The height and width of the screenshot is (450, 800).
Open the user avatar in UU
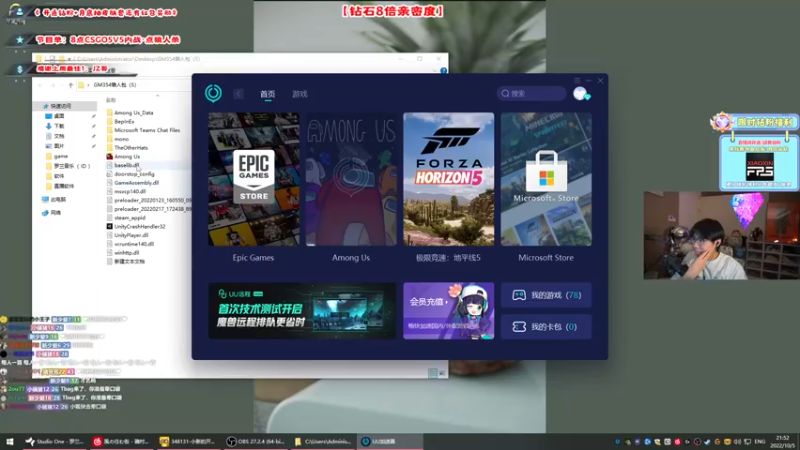581,93
